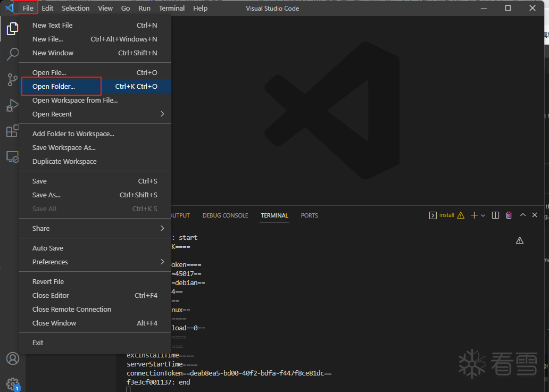This screenshot has width=549, height=392.
Task: Toggle Auto Save in File menu
Action: 95,248
